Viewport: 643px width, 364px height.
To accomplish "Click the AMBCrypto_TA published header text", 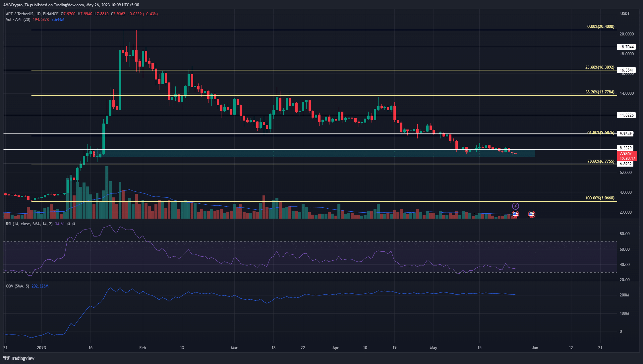I will click(71, 5).
